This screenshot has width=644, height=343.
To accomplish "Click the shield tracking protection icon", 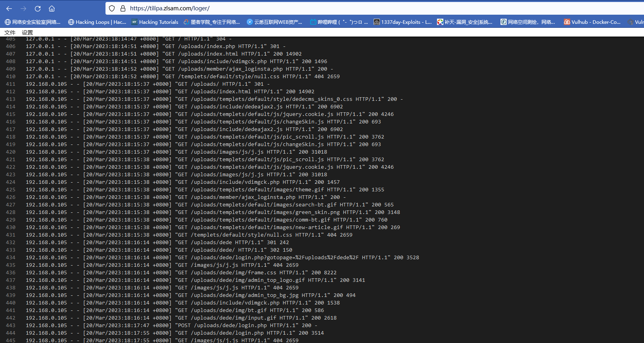I will [112, 8].
